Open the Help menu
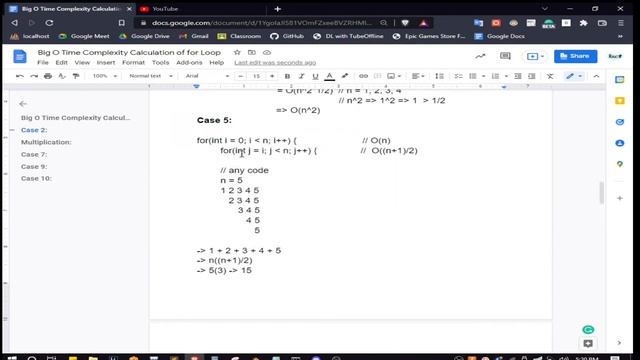The image size is (640, 360). click(x=217, y=62)
